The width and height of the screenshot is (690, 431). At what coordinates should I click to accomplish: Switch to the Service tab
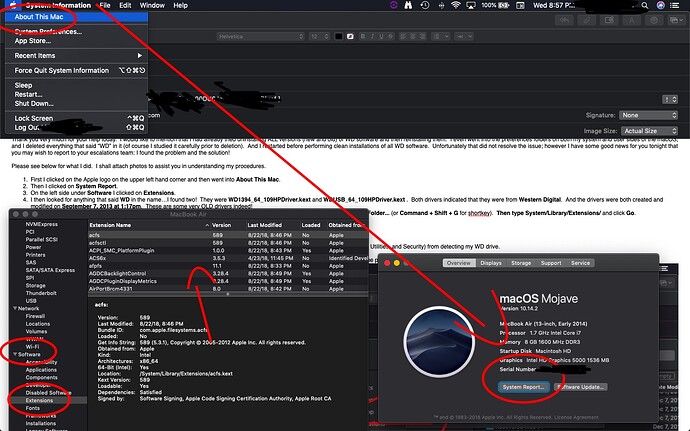pyautogui.click(x=580, y=263)
